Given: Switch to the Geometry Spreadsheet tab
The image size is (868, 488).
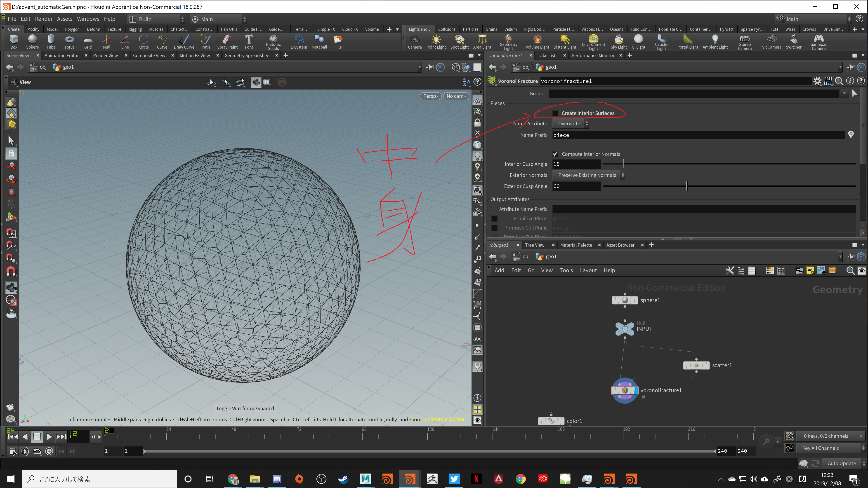Looking at the screenshot, I should pyautogui.click(x=247, y=56).
